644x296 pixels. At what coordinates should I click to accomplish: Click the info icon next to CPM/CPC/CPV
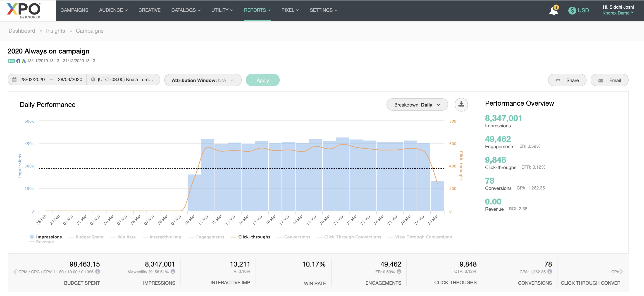98,272
